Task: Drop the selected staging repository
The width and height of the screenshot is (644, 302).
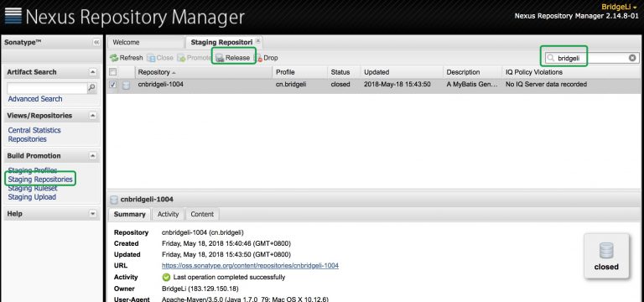Action: pos(267,58)
